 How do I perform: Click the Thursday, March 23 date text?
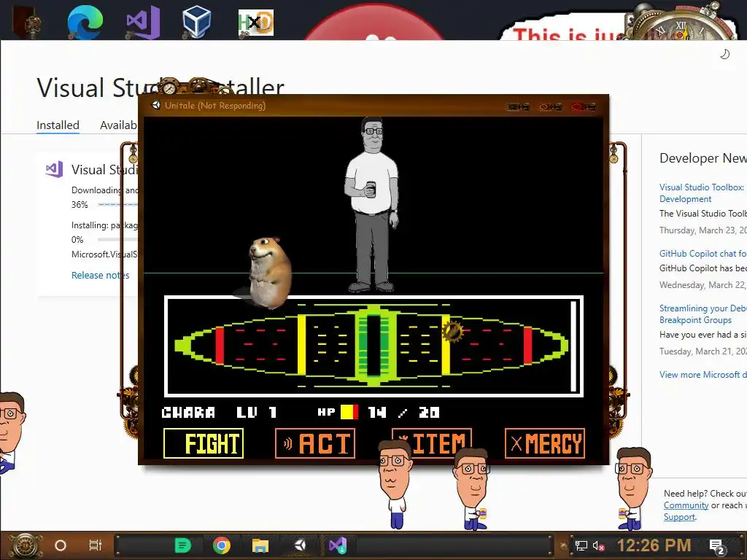703,230
